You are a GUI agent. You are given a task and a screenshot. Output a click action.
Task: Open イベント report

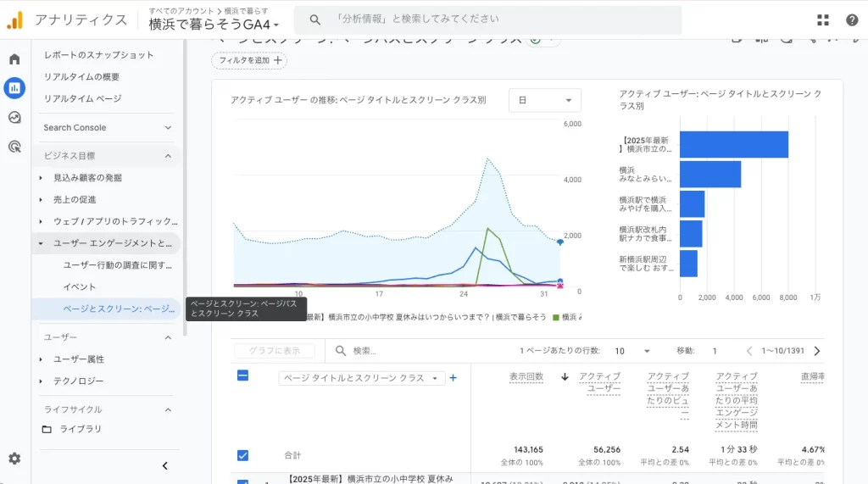[x=79, y=287]
